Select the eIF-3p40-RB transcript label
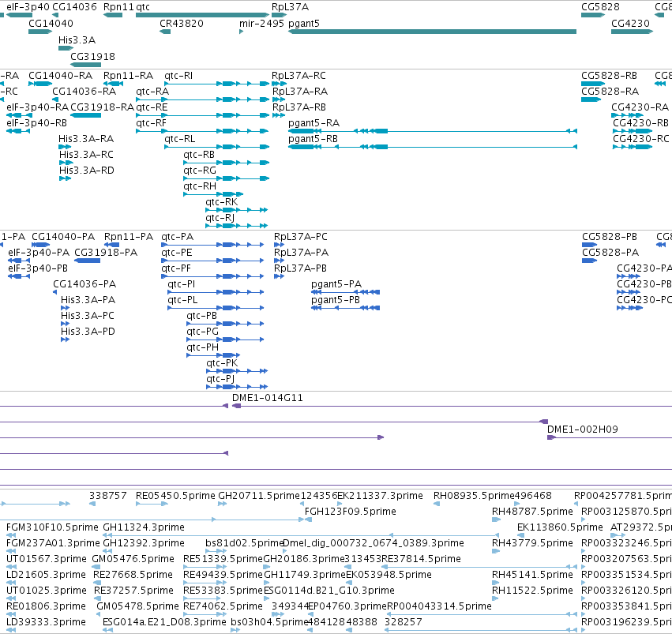Image resolution: width=672 pixels, height=634 pixels. pos(37,123)
